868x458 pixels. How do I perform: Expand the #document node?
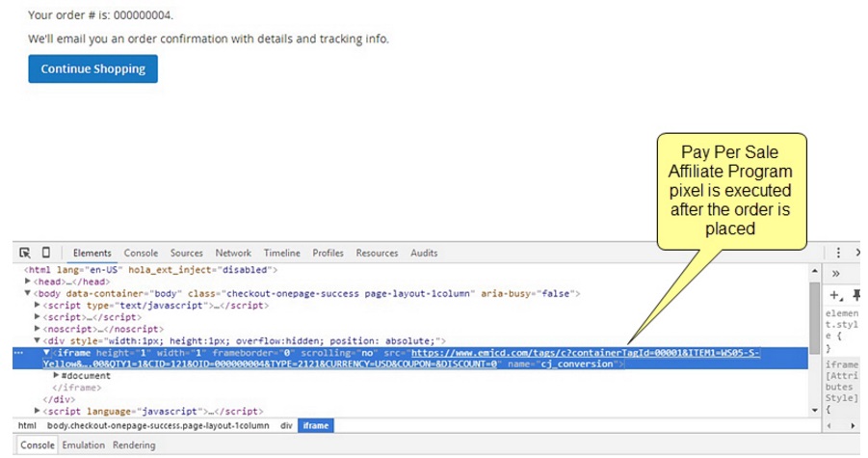pos(56,375)
